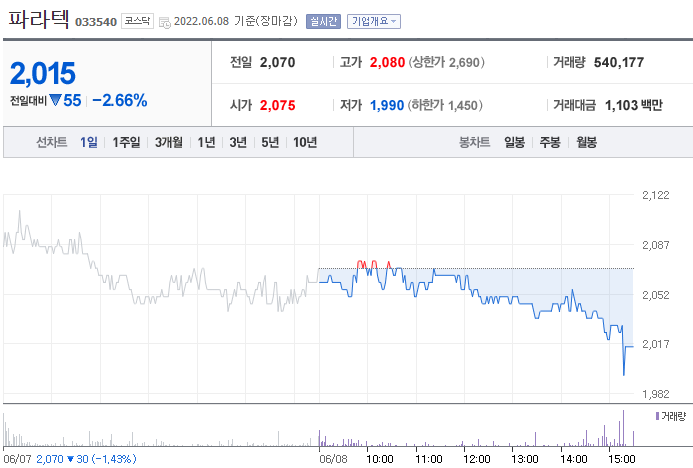Viewport: 693px width, 468px height.
Task: Click the 12:00 time axis label
Action: 476,459
